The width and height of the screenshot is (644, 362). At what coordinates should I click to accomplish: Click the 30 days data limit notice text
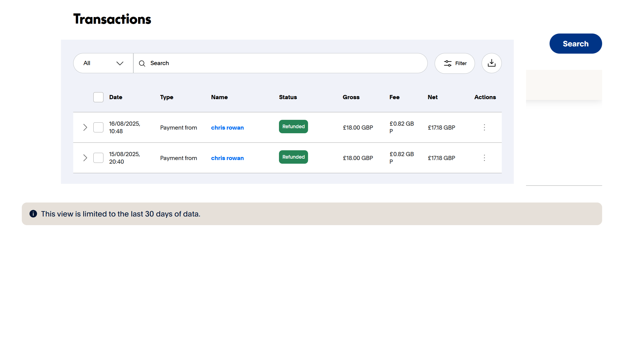coord(121,214)
